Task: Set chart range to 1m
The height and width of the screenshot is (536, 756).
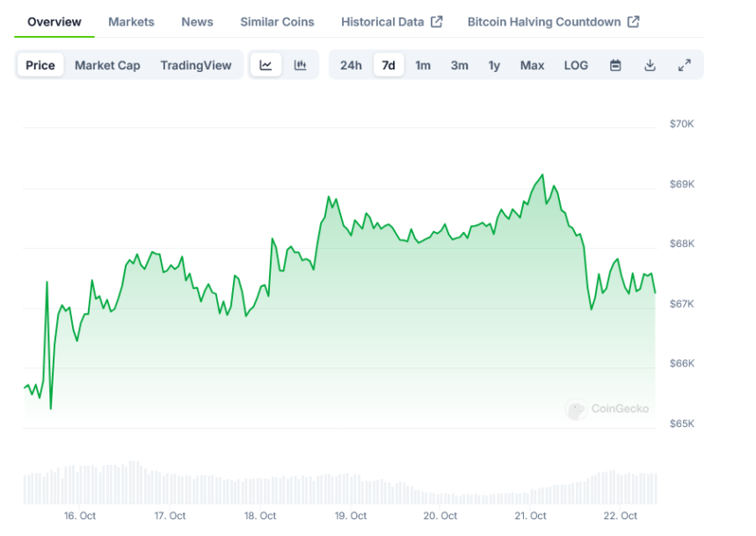Action: (423, 65)
